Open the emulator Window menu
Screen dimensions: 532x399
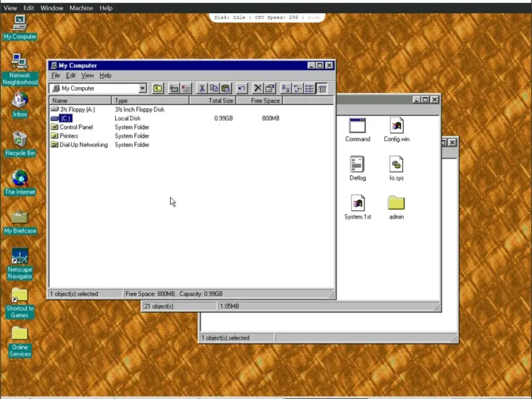(x=52, y=8)
